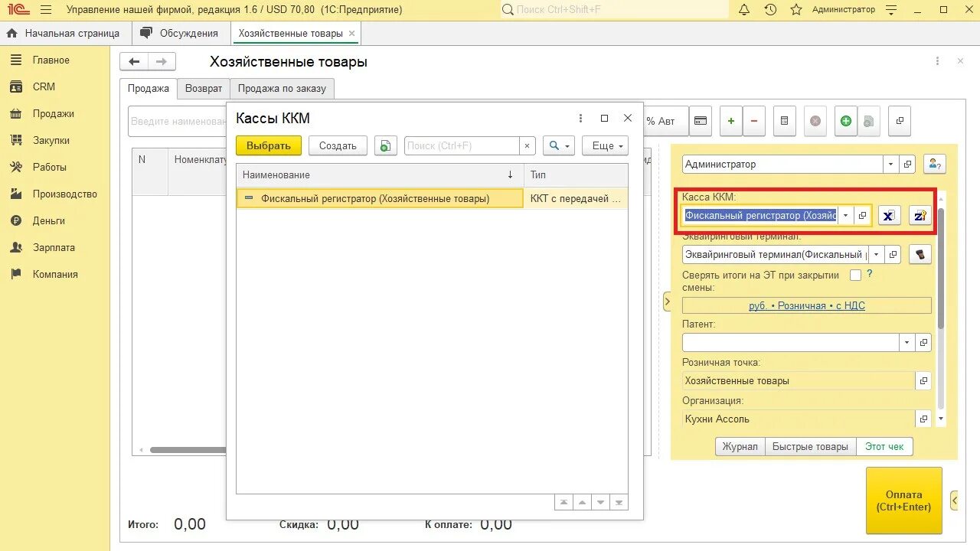The image size is (980, 551).
Task: Click the payment card toolbar icon
Action: tap(700, 121)
